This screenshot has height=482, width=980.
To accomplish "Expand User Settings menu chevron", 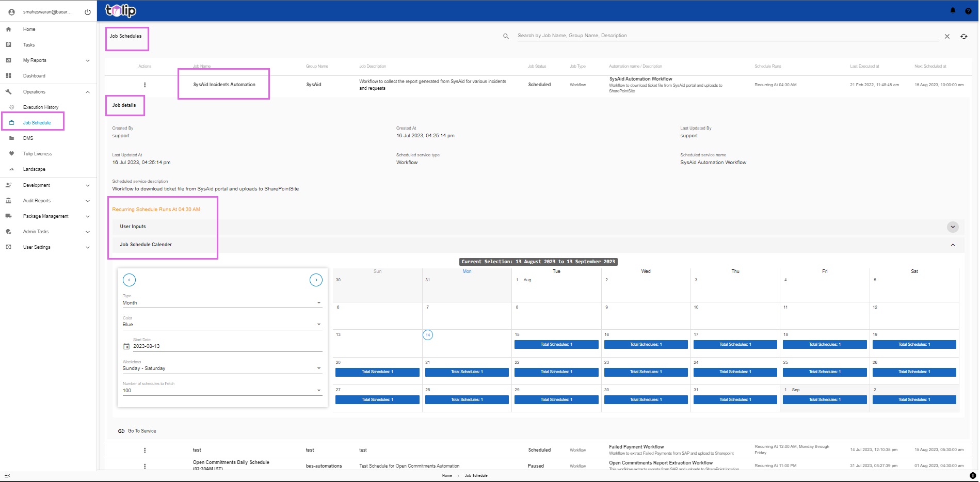I will [88, 247].
